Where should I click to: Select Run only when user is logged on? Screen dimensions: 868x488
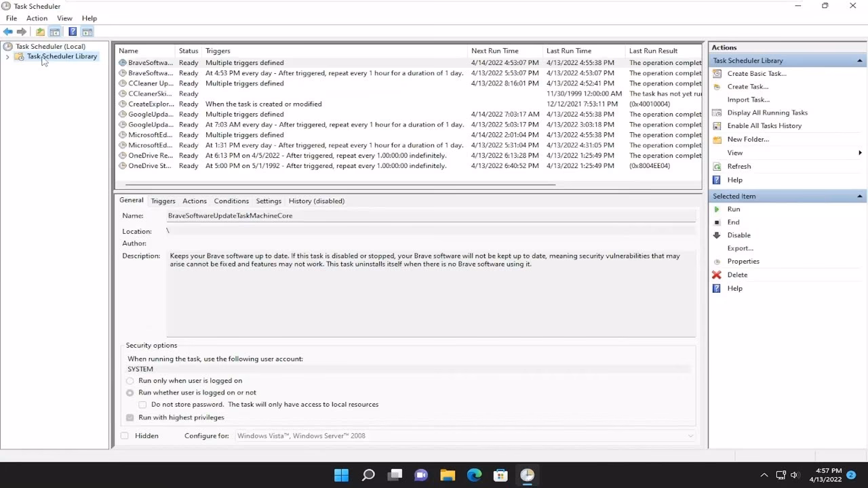130,380
